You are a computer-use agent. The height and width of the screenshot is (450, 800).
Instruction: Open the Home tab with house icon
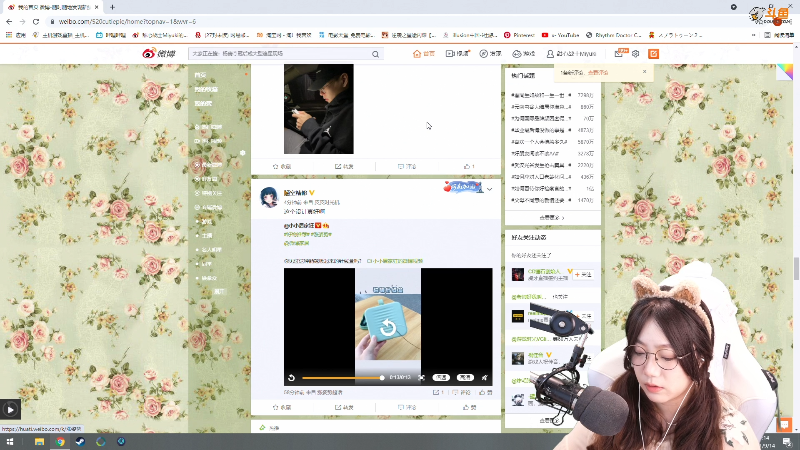(x=423, y=54)
